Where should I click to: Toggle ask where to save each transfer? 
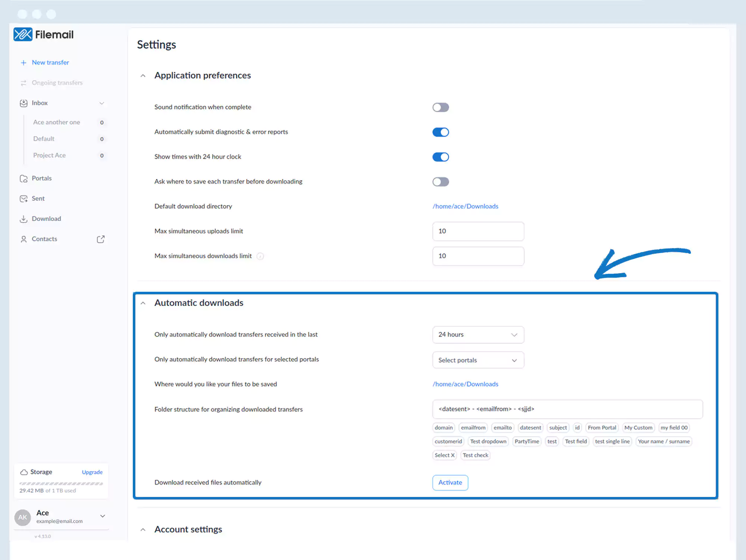(441, 182)
